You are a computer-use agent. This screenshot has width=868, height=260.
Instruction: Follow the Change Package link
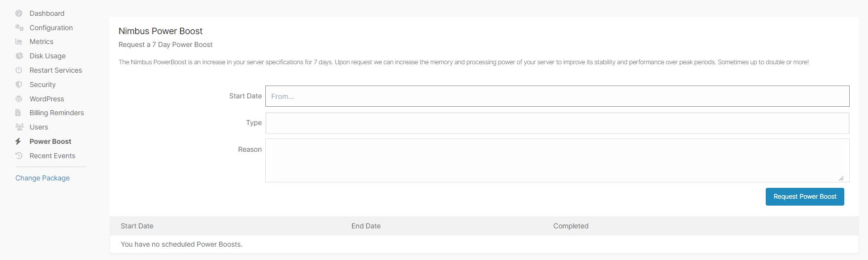(x=42, y=178)
